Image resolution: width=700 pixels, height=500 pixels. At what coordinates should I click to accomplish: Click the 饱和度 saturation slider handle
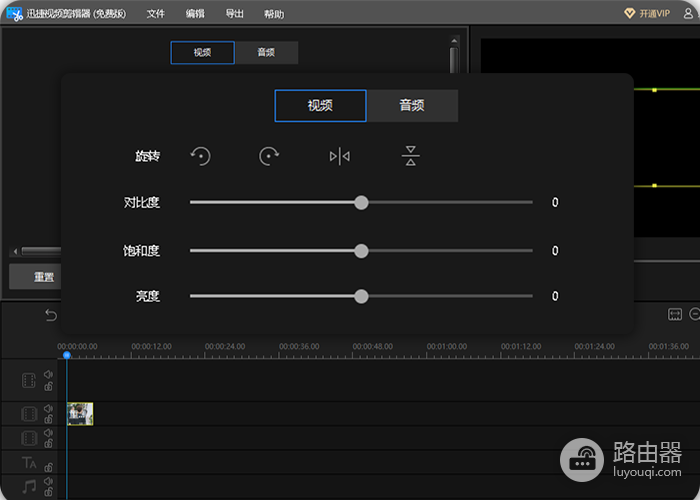tap(361, 251)
